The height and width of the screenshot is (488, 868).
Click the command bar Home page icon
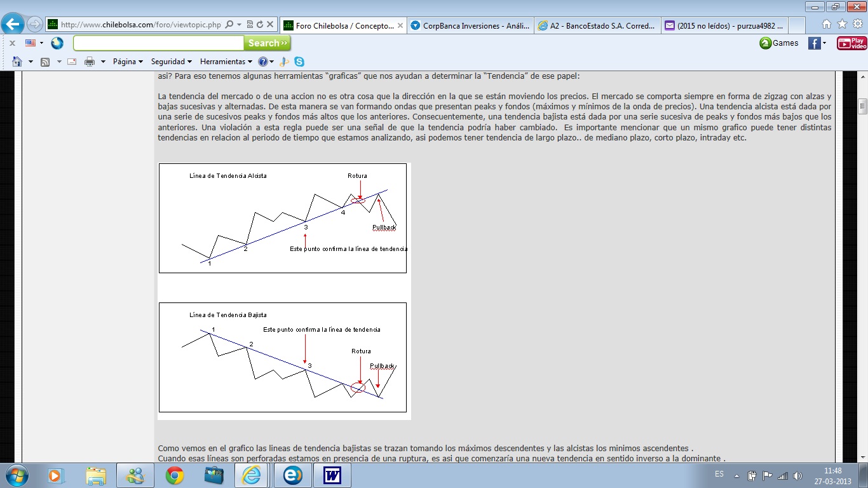tap(17, 62)
